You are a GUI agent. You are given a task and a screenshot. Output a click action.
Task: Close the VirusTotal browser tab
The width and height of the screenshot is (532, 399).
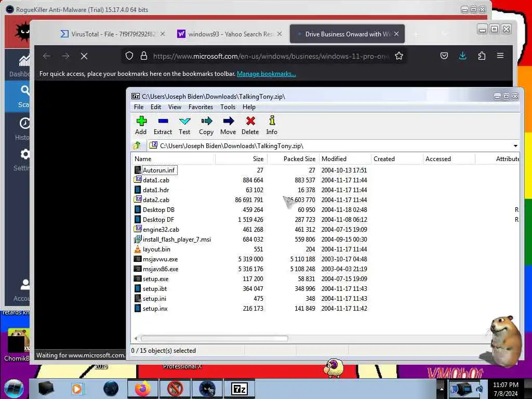(163, 34)
